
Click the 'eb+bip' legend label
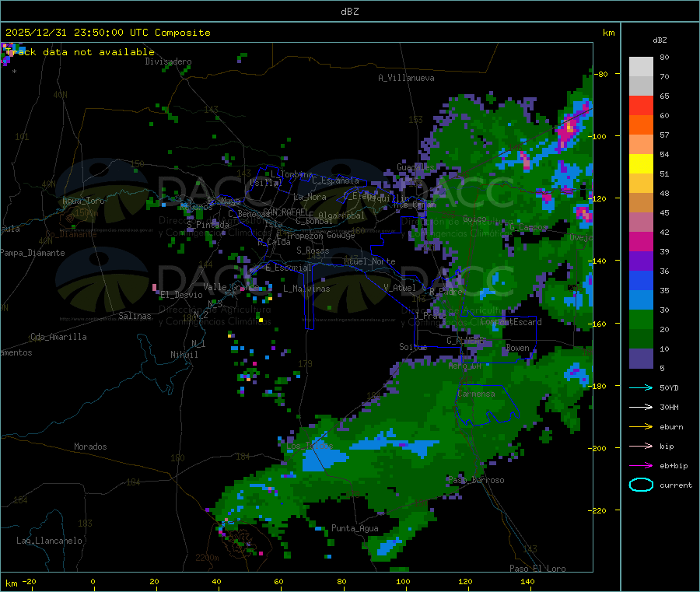(674, 466)
